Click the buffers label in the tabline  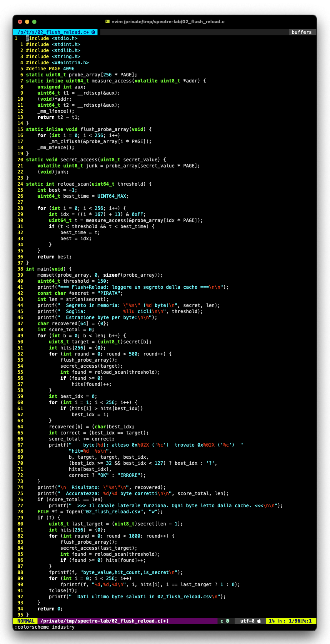pyautogui.click(x=301, y=32)
